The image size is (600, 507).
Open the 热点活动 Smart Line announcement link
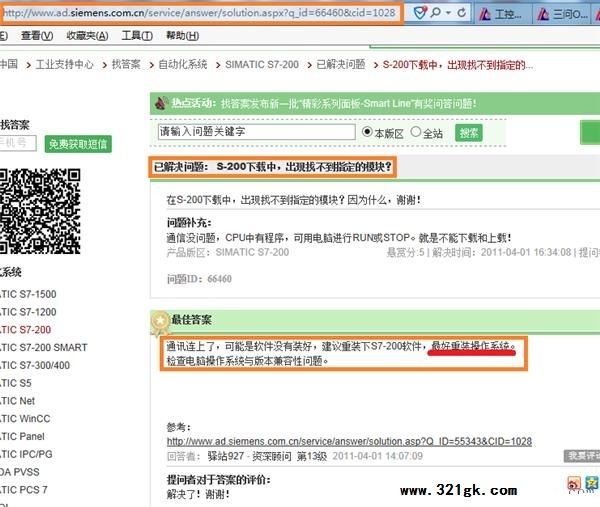pyautogui.click(x=348, y=104)
